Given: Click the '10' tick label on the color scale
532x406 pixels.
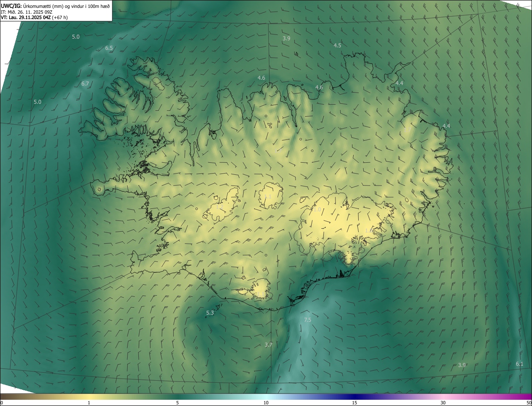Looking at the screenshot, I should (266, 403).
